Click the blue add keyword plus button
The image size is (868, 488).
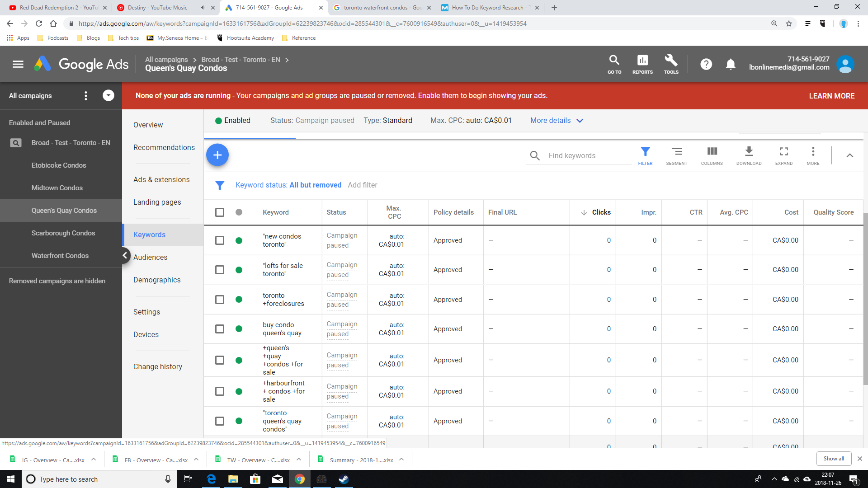217,155
